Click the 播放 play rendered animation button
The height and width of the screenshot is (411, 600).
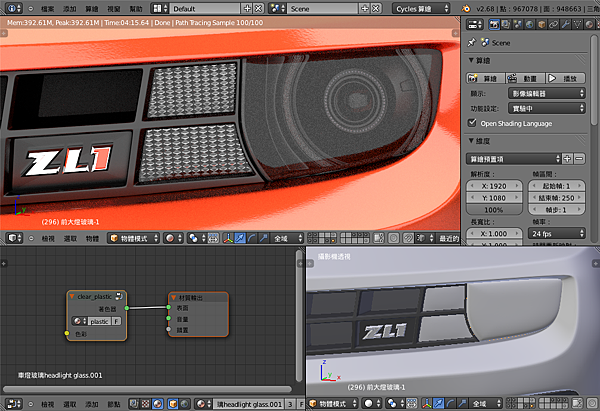(566, 78)
